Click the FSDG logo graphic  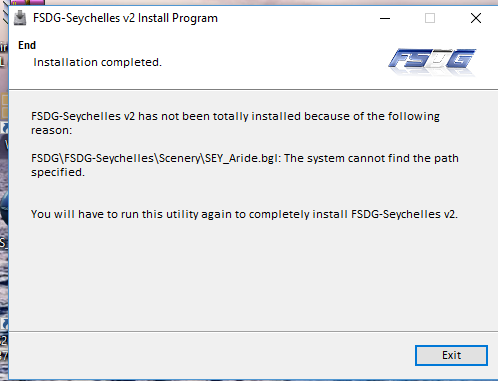432,62
